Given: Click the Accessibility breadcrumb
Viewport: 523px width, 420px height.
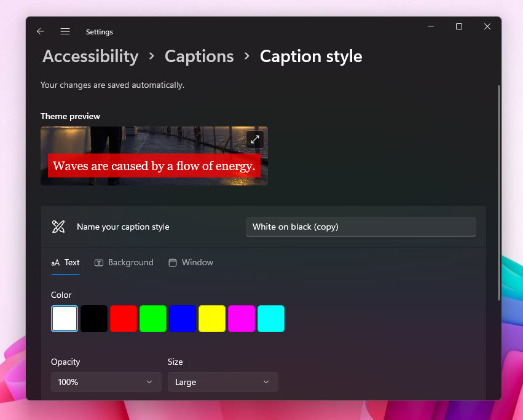Looking at the screenshot, I should click(90, 56).
